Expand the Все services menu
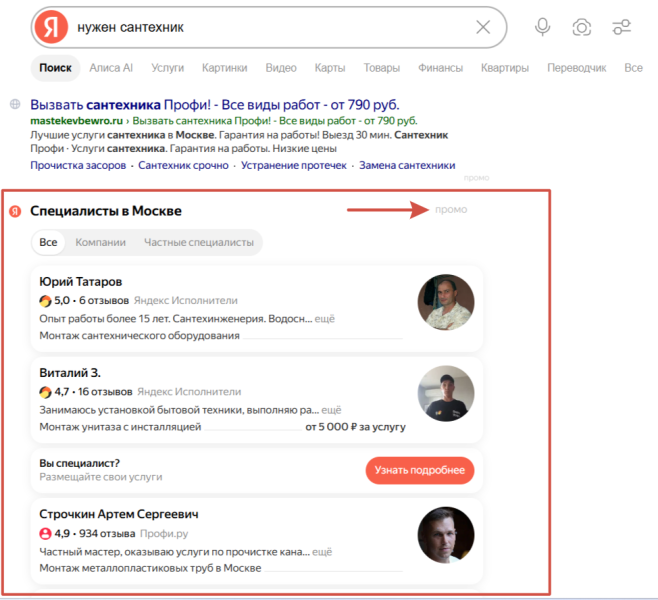Viewport: 658px width, 600px height. [633, 68]
